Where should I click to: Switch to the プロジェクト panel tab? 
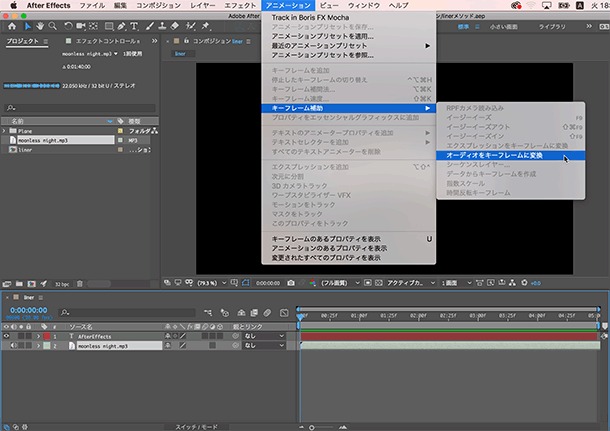(x=23, y=41)
